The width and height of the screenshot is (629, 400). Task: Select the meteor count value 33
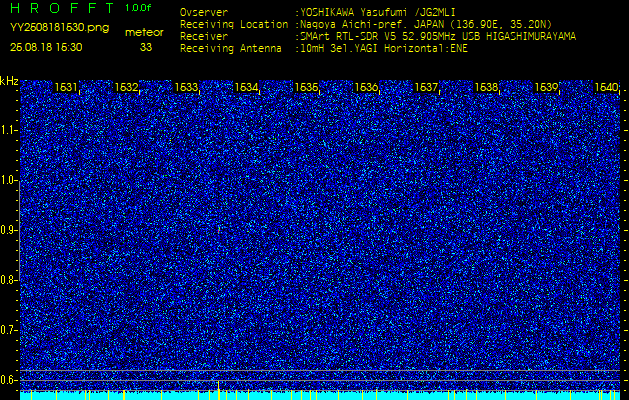146,47
